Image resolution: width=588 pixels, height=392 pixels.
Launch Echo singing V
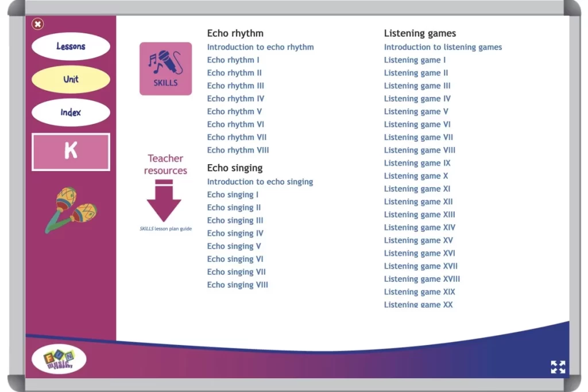234,246
